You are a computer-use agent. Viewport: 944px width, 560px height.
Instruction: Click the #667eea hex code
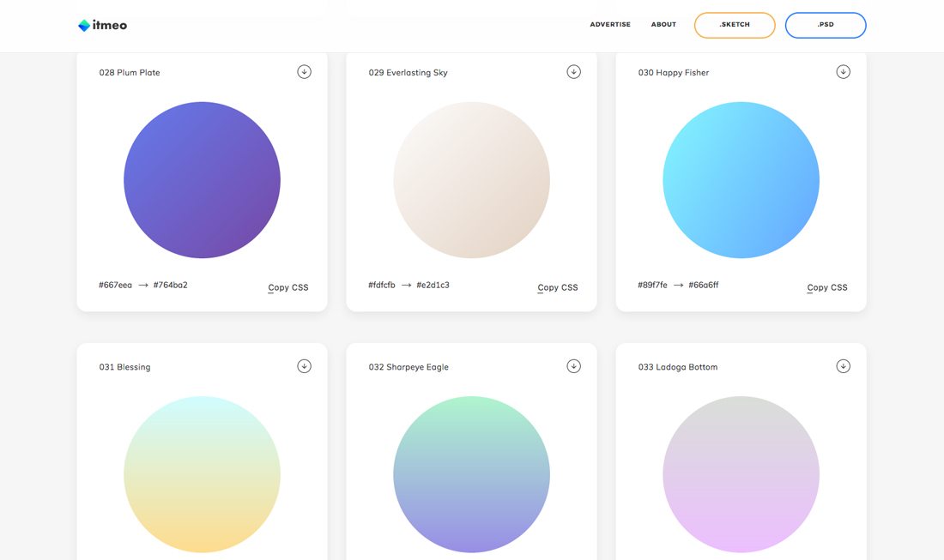(115, 285)
